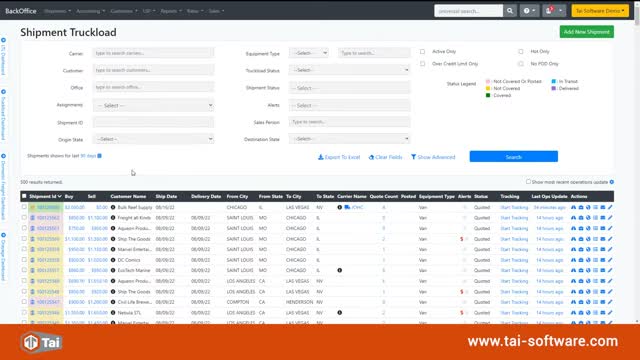This screenshot has height=360, width=640.
Task: Click the BackOffice brand link
Action: [x=21, y=11]
